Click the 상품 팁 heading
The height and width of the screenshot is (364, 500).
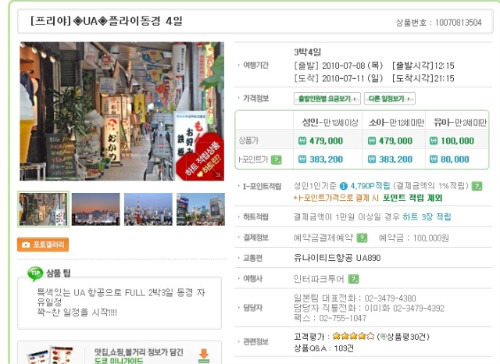[x=58, y=273]
